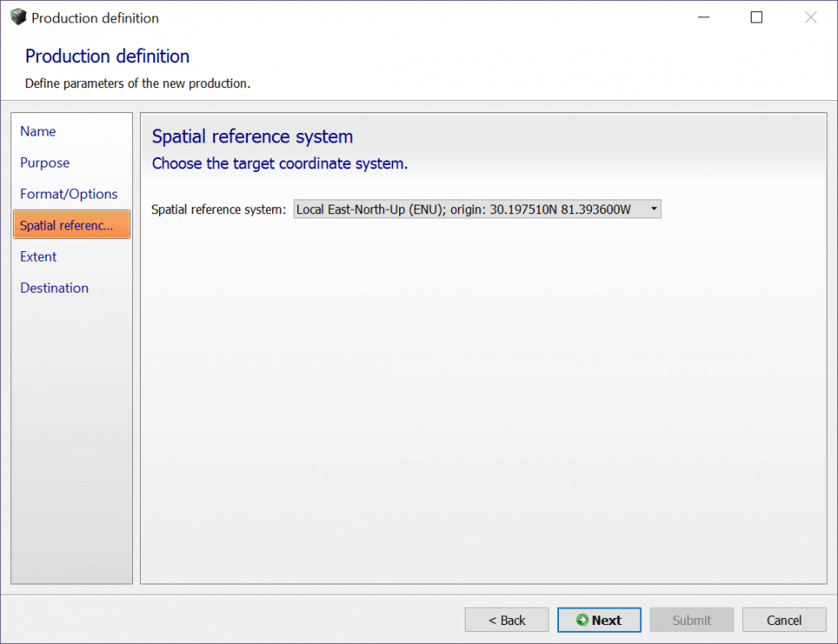Jump to the Extent step

point(39,256)
